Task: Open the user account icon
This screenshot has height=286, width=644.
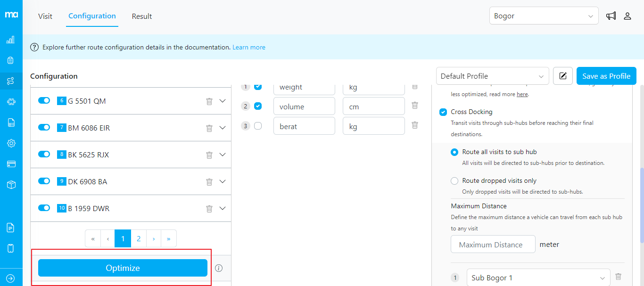Action: [x=627, y=16]
